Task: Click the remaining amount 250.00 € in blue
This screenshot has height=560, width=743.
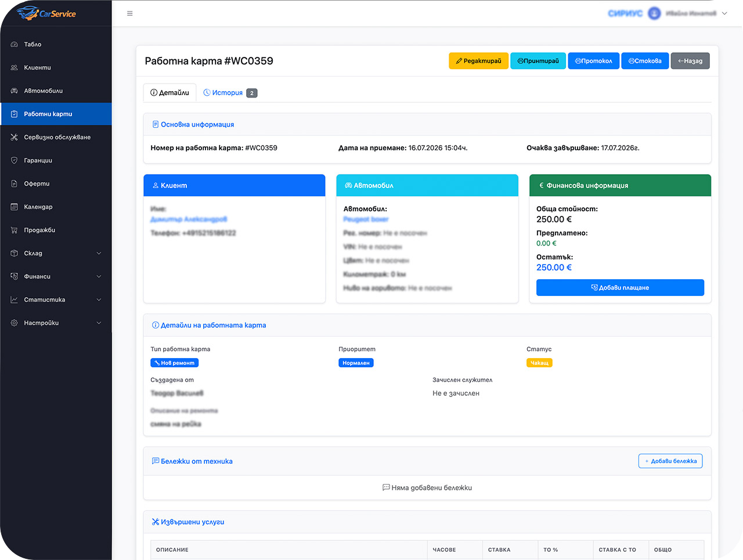Action: coord(554,268)
